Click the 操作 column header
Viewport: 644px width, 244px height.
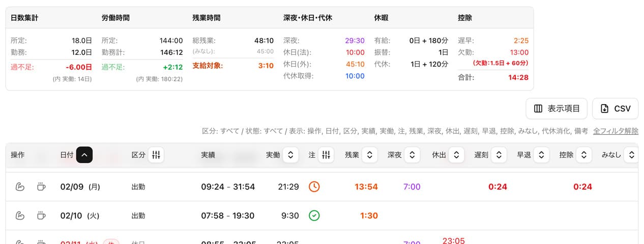[18, 155]
